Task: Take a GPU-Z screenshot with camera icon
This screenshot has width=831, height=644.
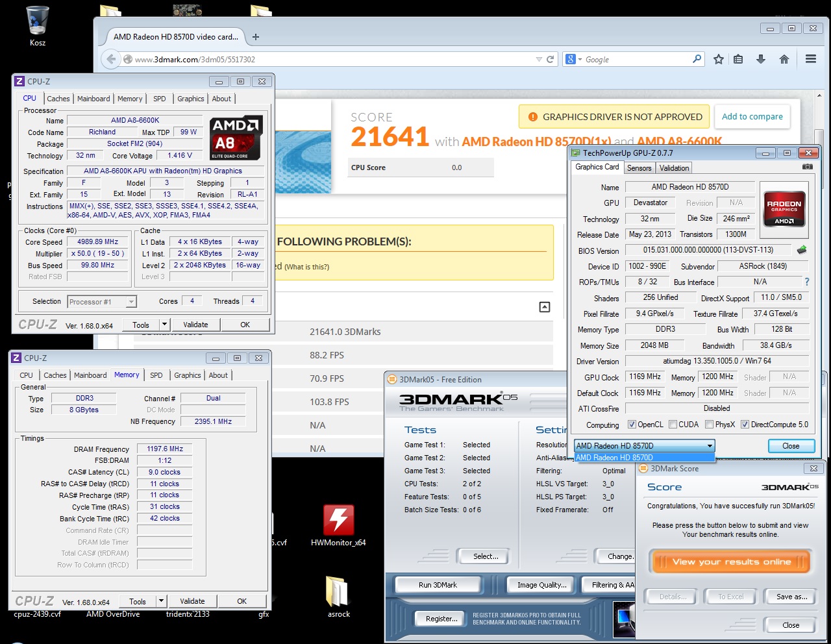Action: [x=808, y=167]
